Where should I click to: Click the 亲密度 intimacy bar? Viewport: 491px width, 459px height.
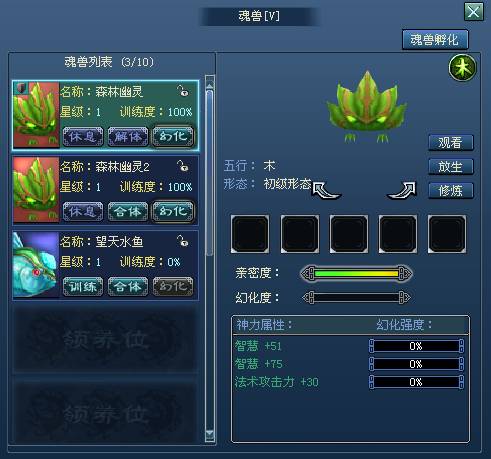pyautogui.click(x=356, y=274)
